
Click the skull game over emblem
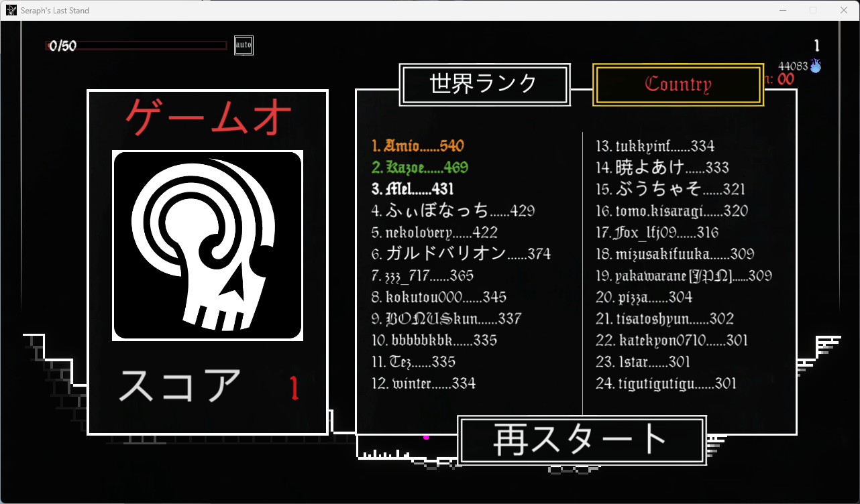207,245
